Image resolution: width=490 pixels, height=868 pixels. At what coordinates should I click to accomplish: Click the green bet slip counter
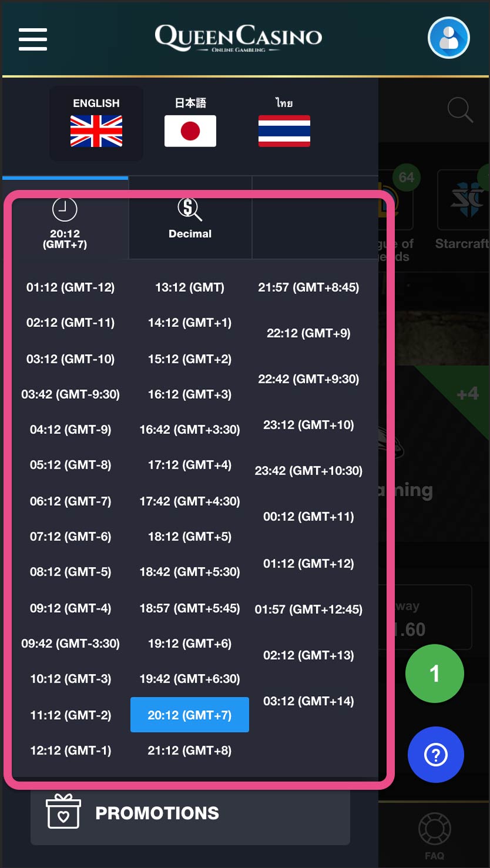tap(435, 673)
